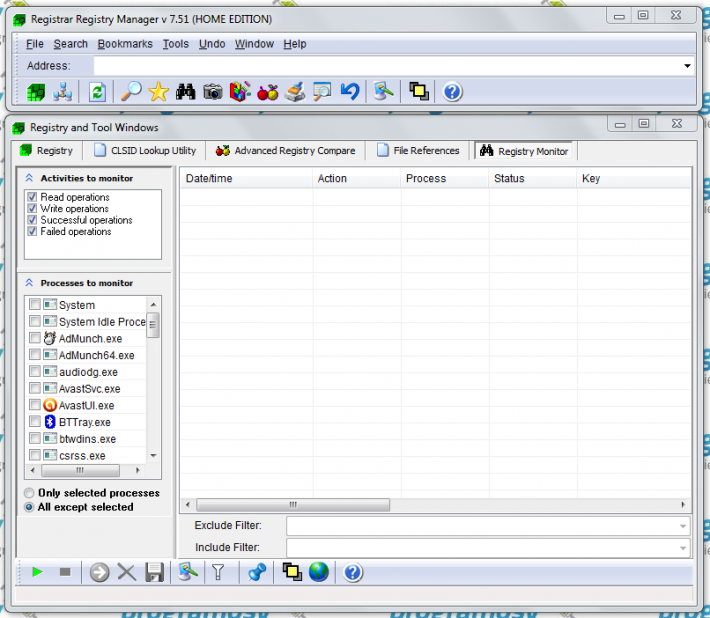Open the Help menu
The width and height of the screenshot is (710, 618).
(295, 44)
